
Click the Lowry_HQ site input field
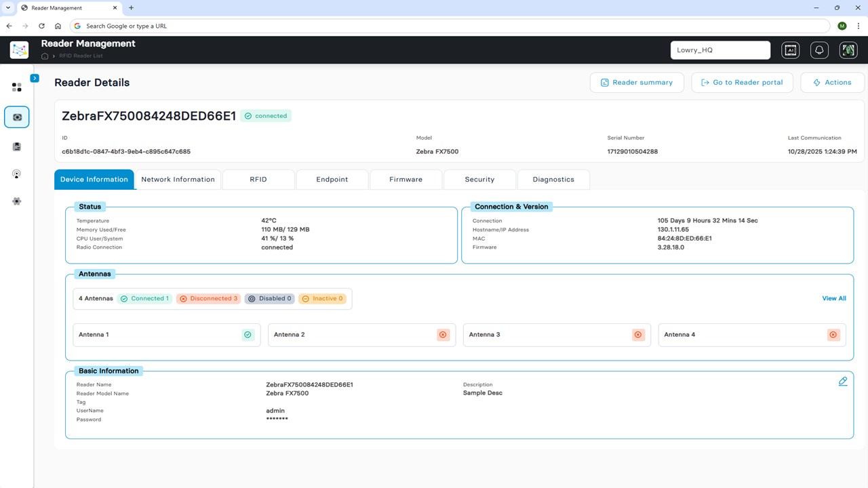pos(720,50)
